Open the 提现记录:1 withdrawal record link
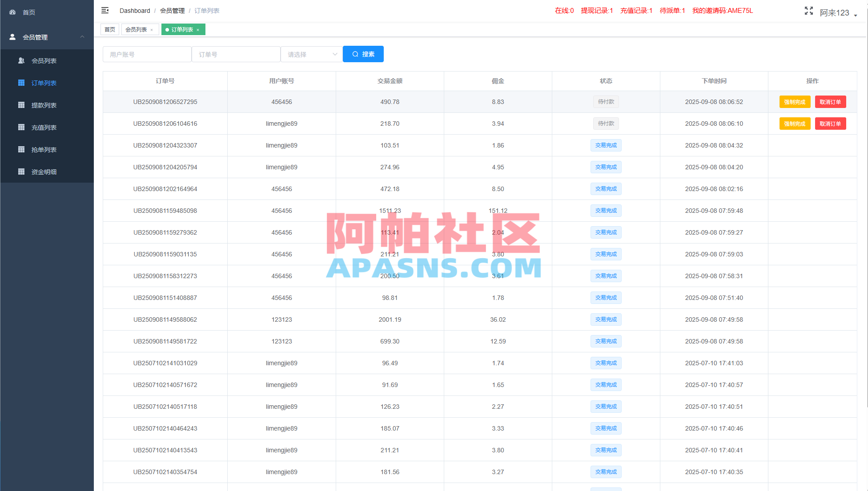This screenshot has height=491, width=868. click(x=596, y=11)
